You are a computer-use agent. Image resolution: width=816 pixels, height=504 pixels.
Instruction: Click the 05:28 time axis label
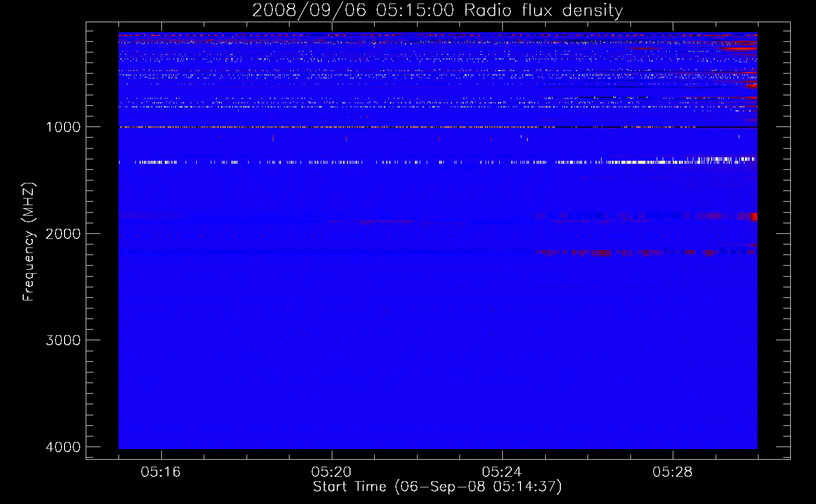[x=672, y=472]
